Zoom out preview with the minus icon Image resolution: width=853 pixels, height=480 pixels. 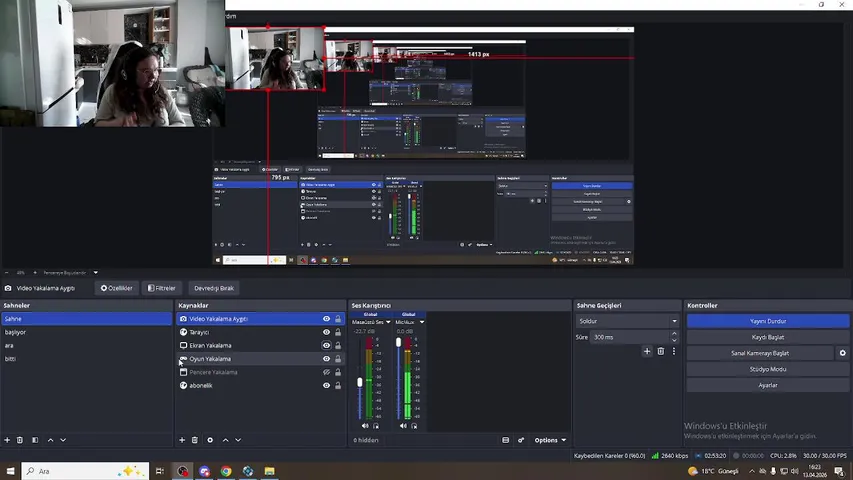(7, 273)
